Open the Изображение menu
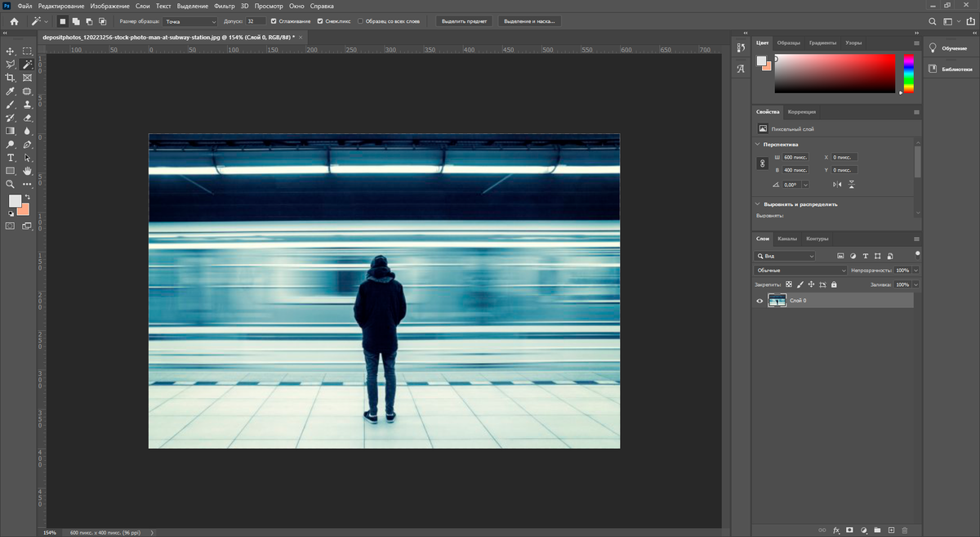This screenshot has height=537, width=980. (109, 6)
